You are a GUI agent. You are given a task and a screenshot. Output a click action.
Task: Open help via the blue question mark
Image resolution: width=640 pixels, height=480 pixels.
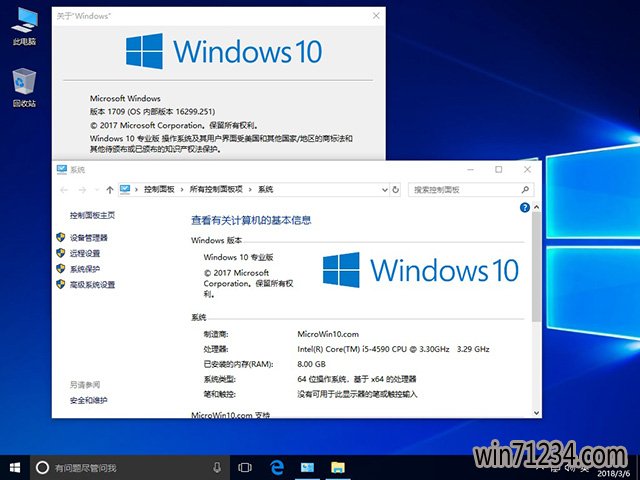tap(524, 208)
